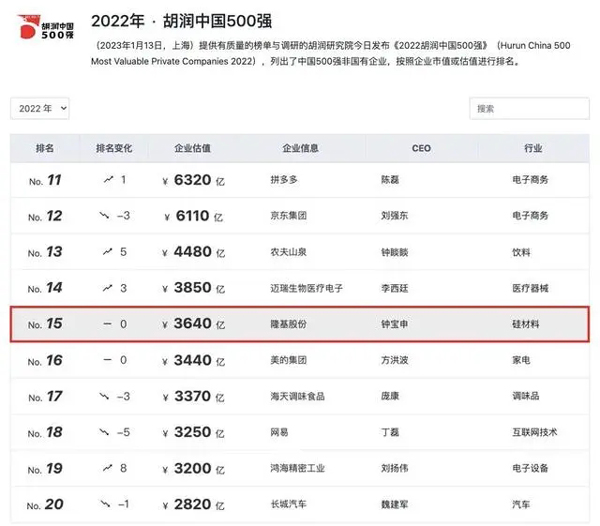Click rank No. 20
The image size is (600, 526).
point(45,505)
